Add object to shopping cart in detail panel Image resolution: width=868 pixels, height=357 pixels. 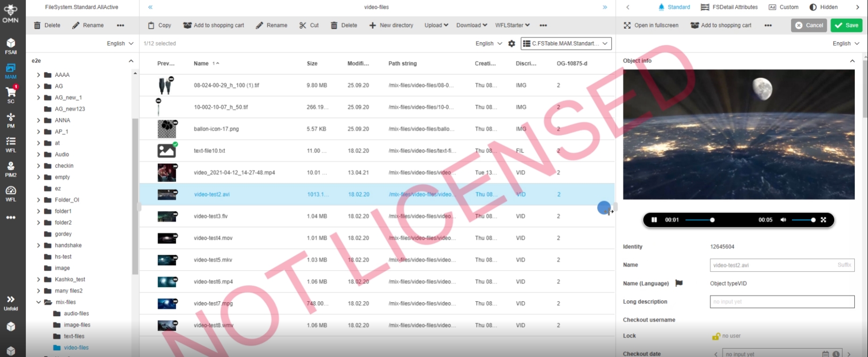click(x=721, y=25)
